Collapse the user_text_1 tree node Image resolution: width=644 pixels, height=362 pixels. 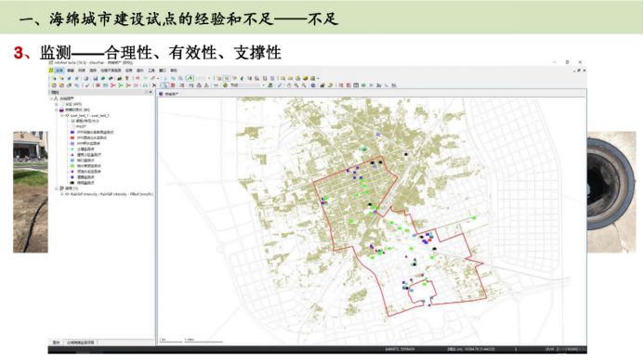[x=62, y=116]
